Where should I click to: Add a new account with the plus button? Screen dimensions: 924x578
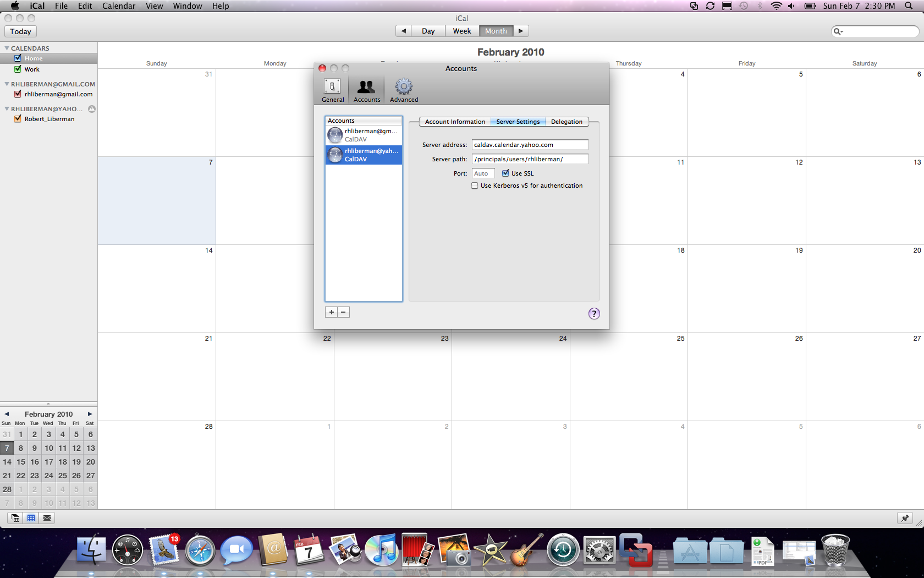click(331, 312)
